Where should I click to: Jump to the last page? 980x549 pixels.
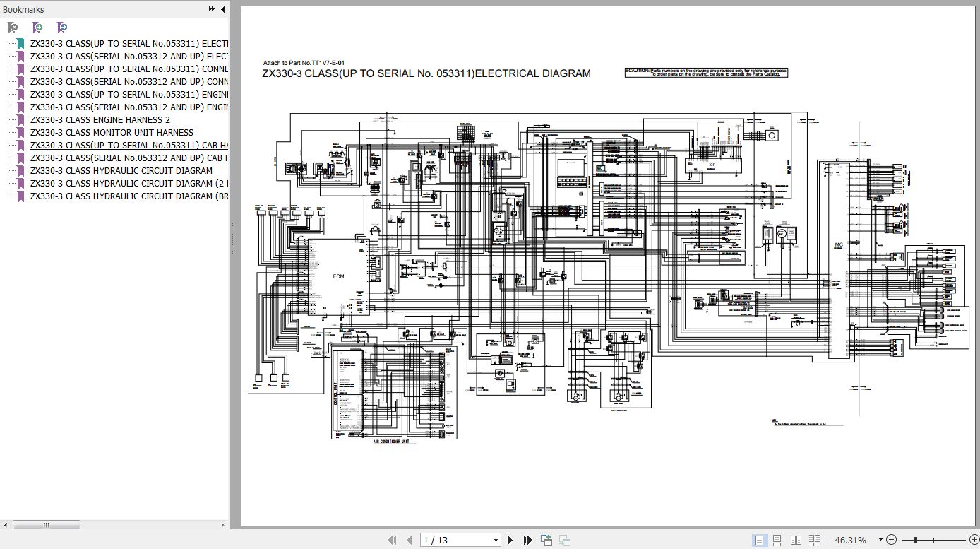click(527, 541)
